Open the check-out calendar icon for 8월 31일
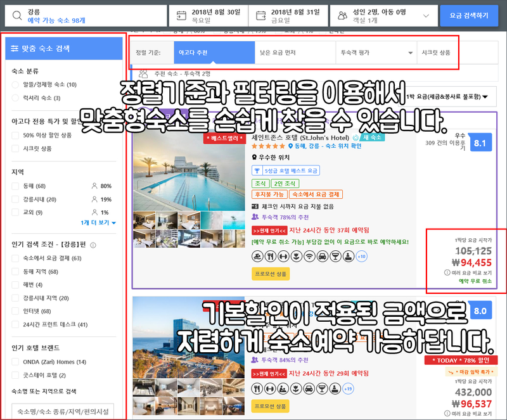507x420 pixels. (x=260, y=15)
